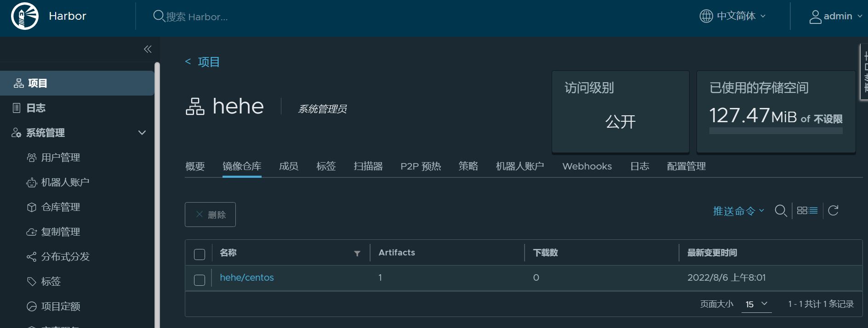Click the 分布式分发 share icon
Viewport: 868px width, 328px height.
pos(32,257)
